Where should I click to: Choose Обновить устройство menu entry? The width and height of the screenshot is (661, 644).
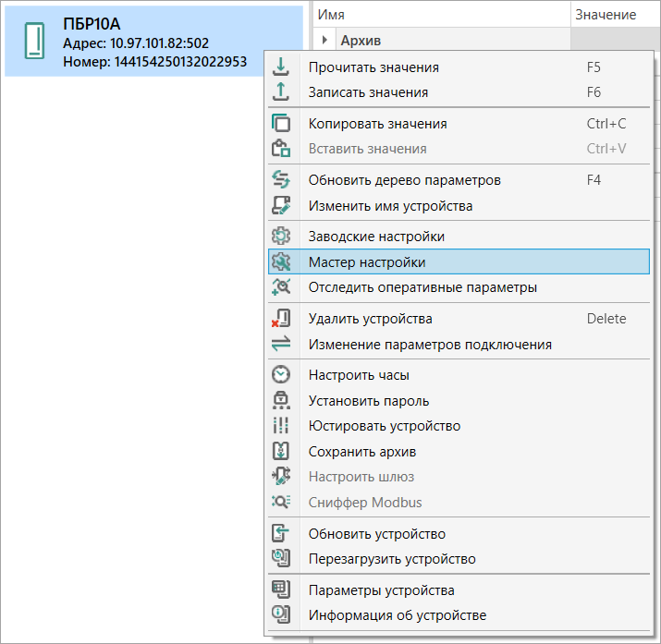click(459, 534)
